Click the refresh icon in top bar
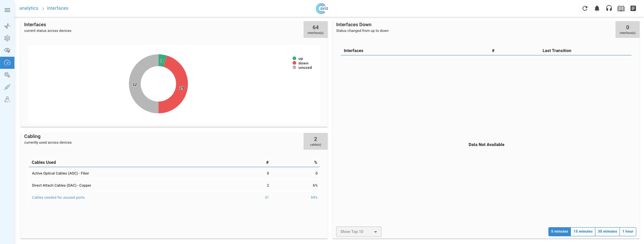 (585, 8)
